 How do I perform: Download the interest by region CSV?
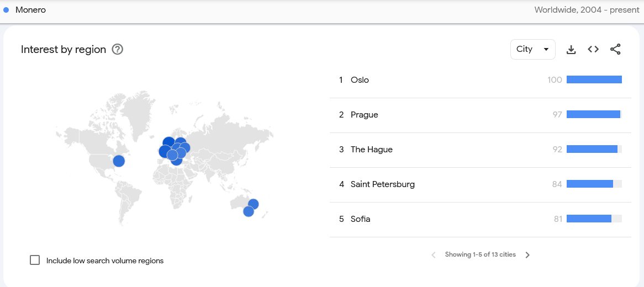[x=571, y=50]
